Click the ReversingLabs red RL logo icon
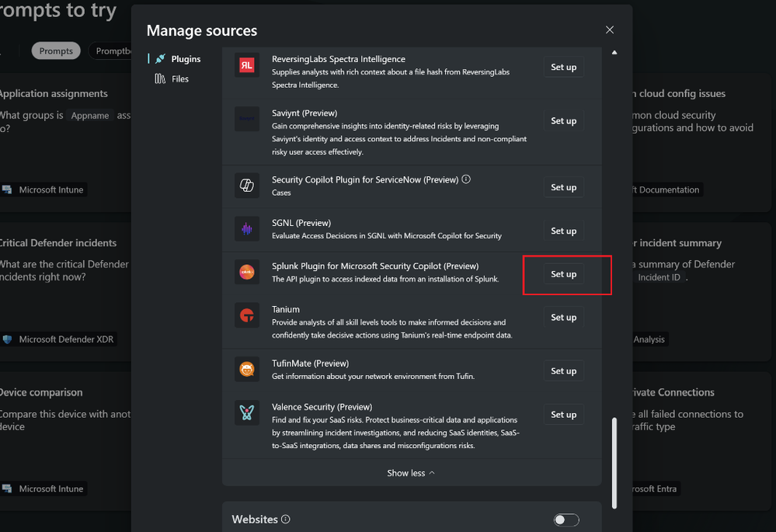This screenshot has width=776, height=532. click(x=246, y=65)
